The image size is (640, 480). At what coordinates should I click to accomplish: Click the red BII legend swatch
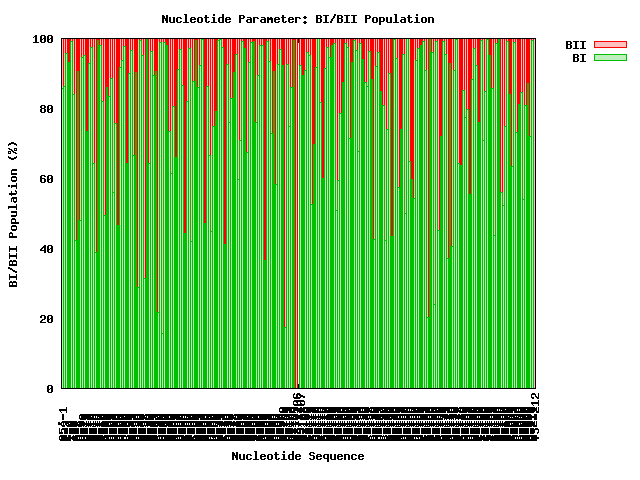click(609, 45)
